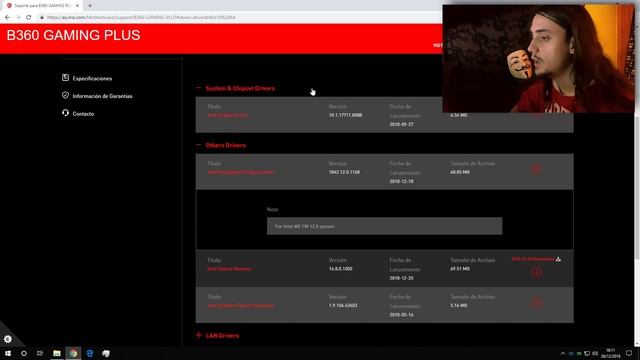640x360 pixels.
Task: Download Intel Optane Memory 16.8.0.1000
Action: coord(537,272)
